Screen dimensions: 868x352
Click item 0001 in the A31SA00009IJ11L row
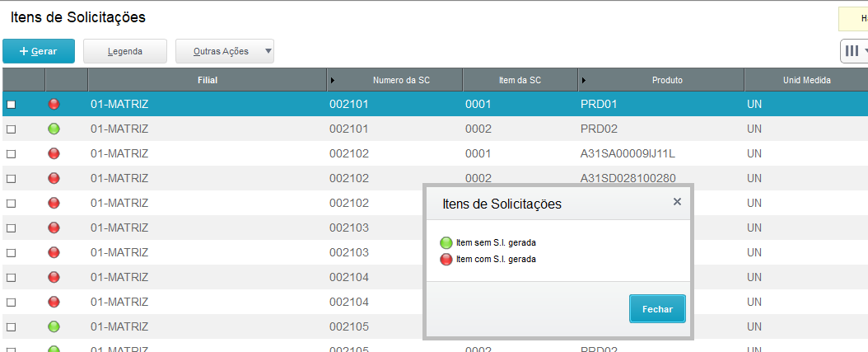(478, 153)
